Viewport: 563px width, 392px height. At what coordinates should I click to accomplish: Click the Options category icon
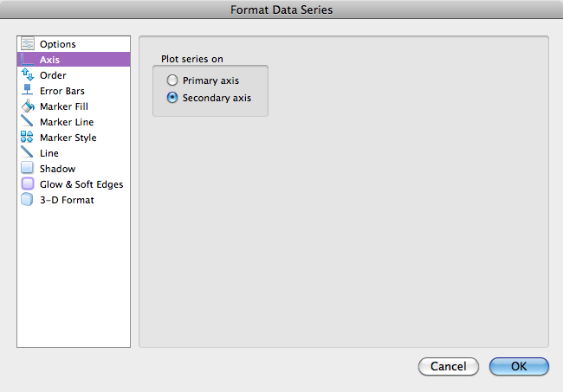pos(27,44)
